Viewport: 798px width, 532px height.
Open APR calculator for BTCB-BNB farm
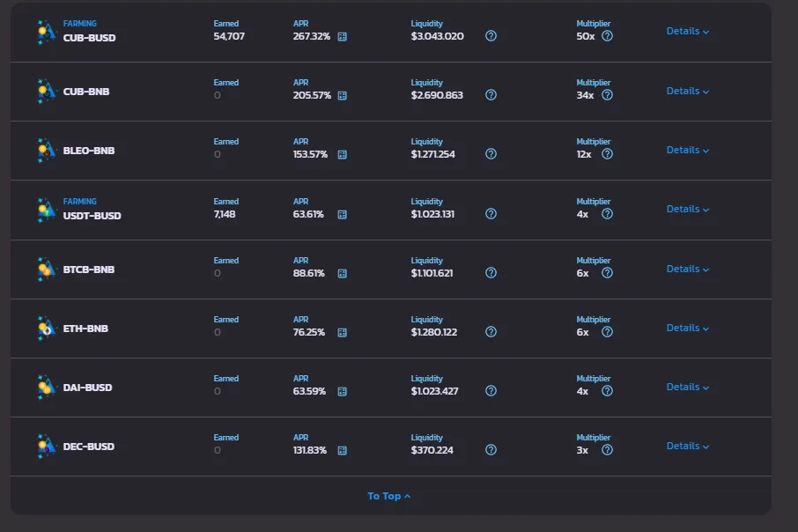point(343,274)
